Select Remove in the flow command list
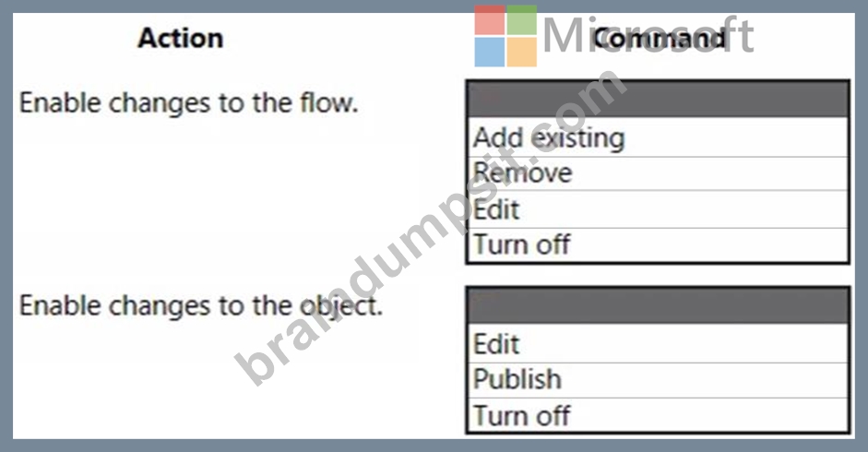Image resolution: width=868 pixels, height=452 pixels. (x=658, y=173)
